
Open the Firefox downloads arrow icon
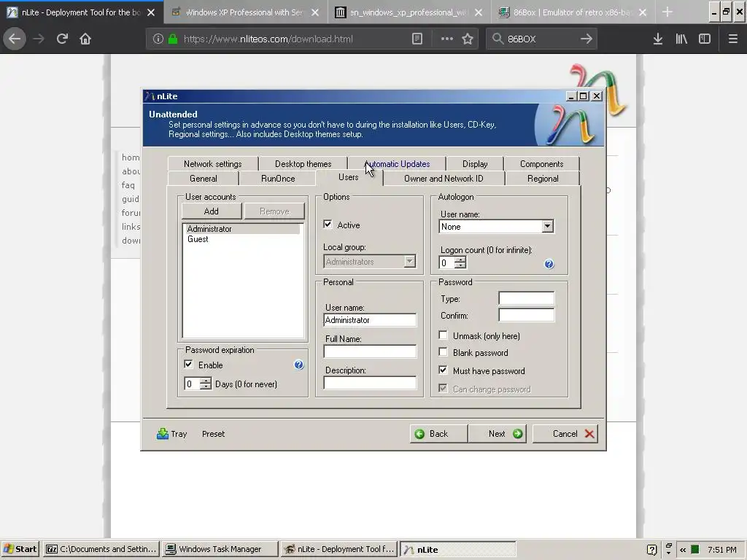click(658, 39)
